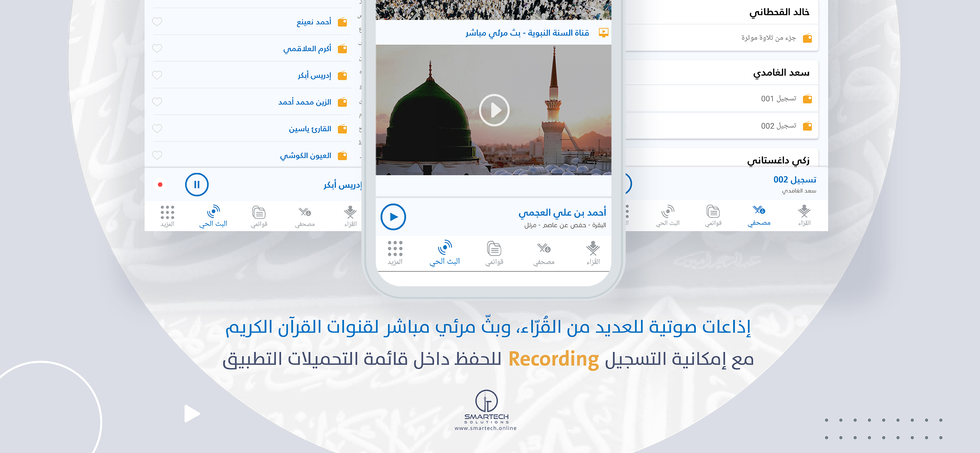
Task: Open البث الحي tab in left phone
Action: tap(213, 216)
